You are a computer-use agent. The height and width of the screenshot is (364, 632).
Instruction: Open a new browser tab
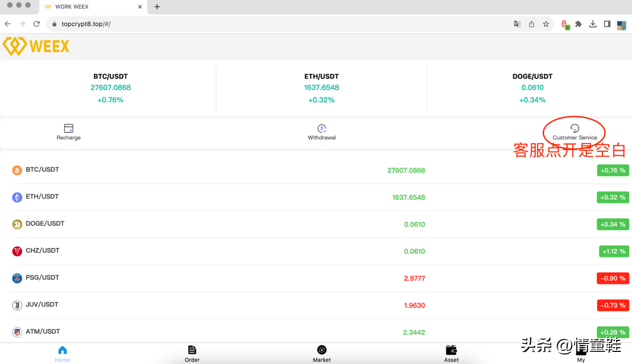coord(157,7)
